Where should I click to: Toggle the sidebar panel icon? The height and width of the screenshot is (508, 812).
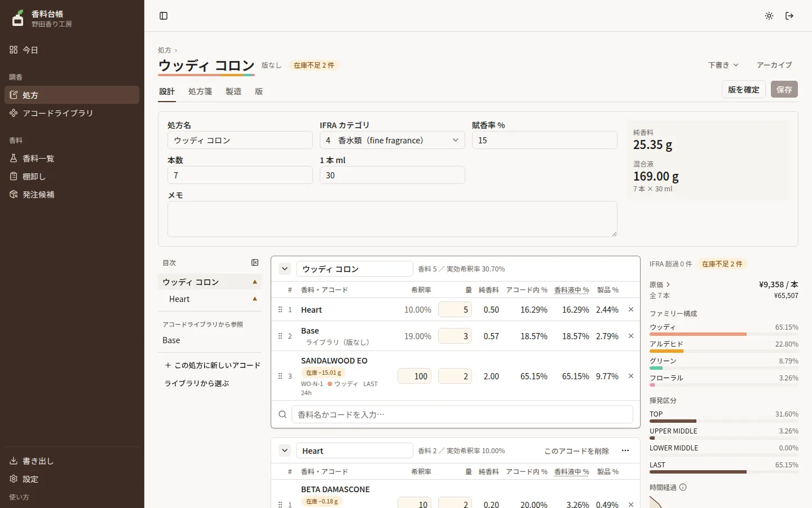point(164,16)
